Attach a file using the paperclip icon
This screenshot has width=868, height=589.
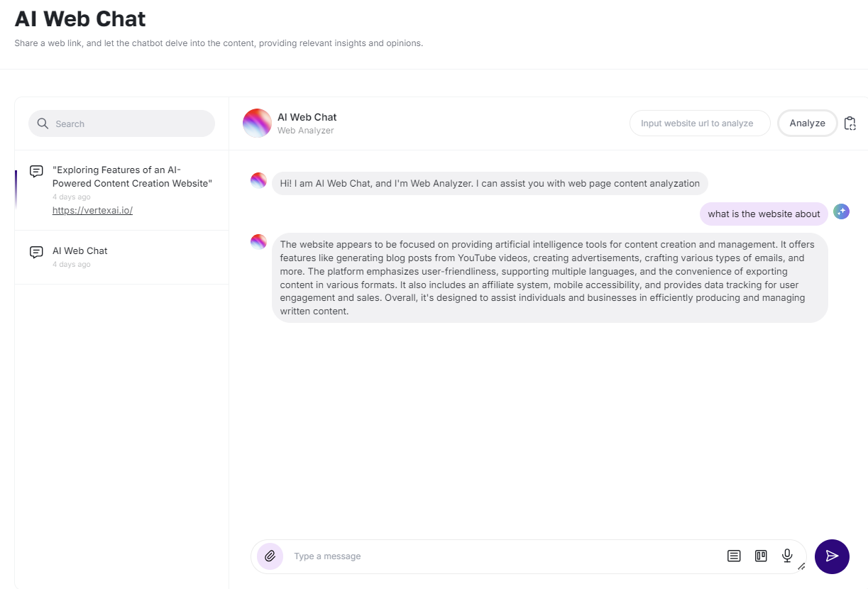pyautogui.click(x=268, y=556)
